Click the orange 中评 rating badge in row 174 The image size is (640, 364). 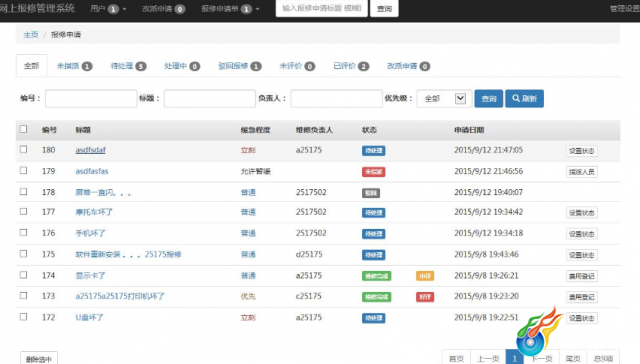click(x=425, y=276)
